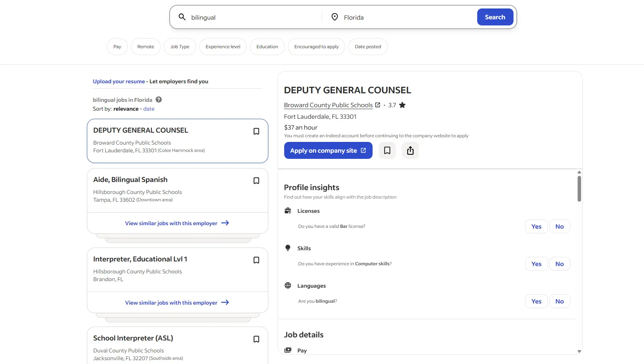The width and height of the screenshot is (644, 364).
Task: Open the Encouraged to apply filter
Action: coord(316,47)
